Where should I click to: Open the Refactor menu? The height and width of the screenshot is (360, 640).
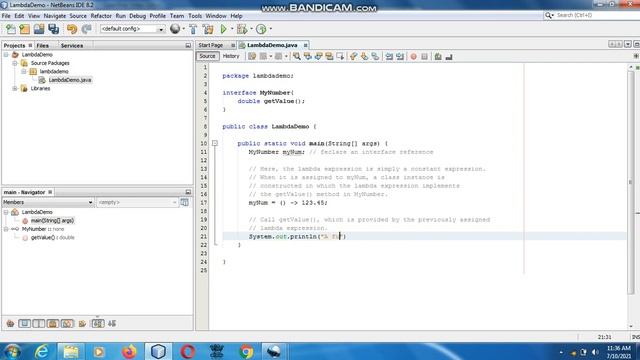[101, 16]
